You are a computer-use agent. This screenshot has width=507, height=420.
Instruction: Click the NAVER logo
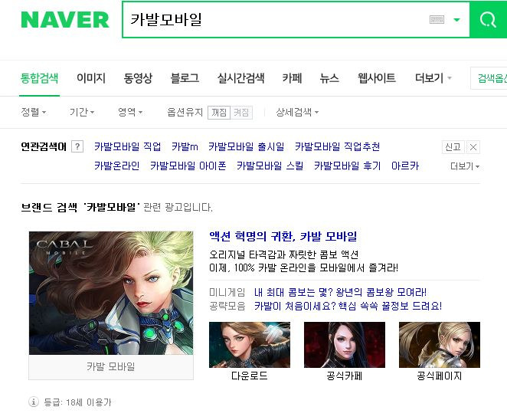coord(65,20)
